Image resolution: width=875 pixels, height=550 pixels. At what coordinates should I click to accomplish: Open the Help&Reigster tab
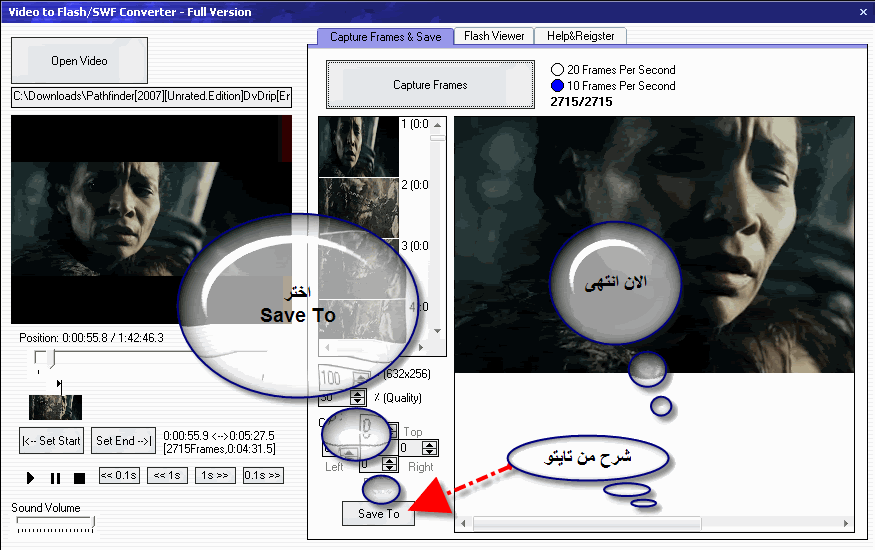pyautogui.click(x=580, y=36)
